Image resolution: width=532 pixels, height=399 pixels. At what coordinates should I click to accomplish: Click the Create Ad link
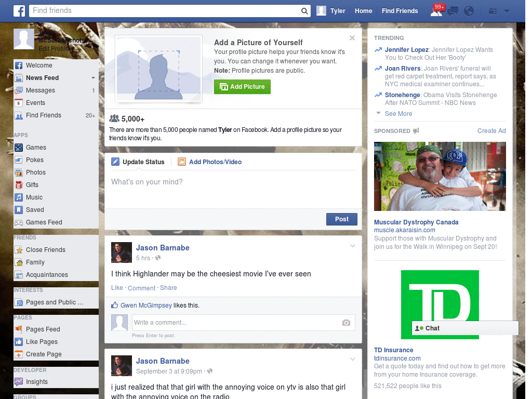pyautogui.click(x=491, y=131)
